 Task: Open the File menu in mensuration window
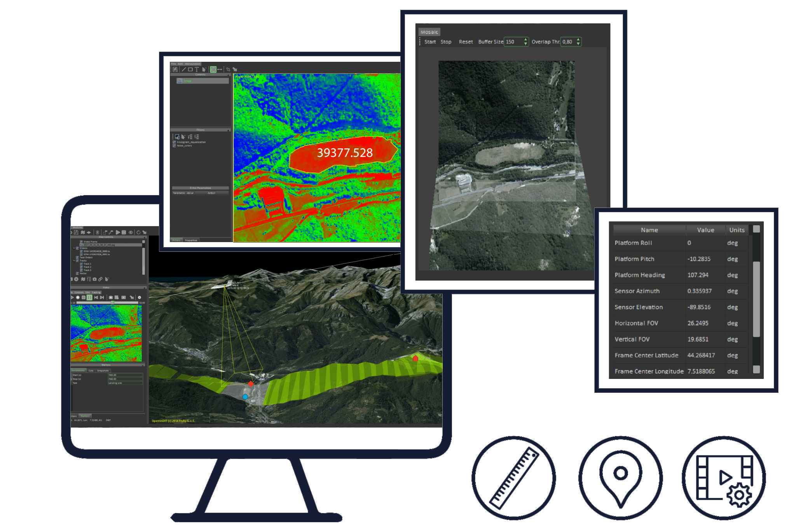point(173,64)
